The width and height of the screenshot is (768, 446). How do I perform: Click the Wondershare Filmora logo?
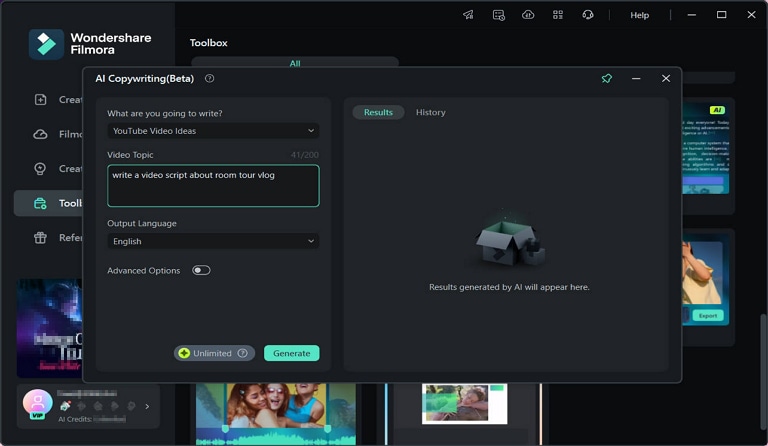tap(90, 44)
